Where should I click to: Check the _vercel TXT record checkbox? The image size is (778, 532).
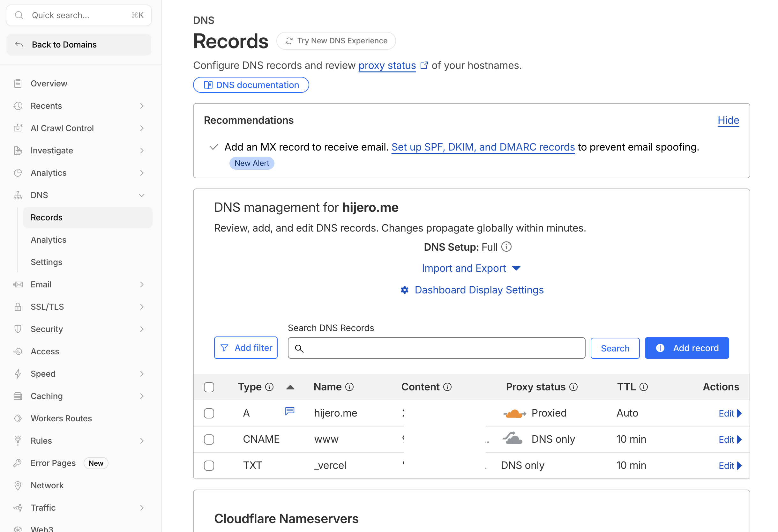pos(209,465)
